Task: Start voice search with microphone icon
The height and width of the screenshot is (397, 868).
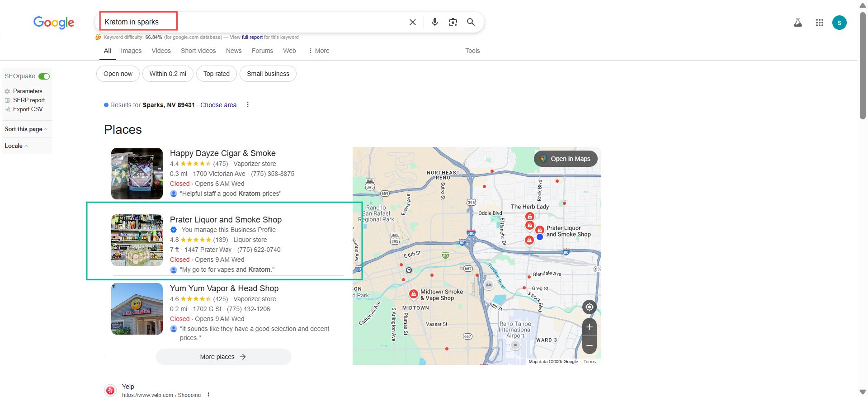Action: [x=434, y=22]
